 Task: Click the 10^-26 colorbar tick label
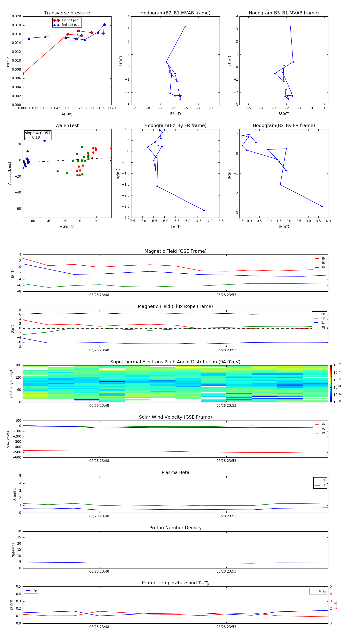click(337, 365)
